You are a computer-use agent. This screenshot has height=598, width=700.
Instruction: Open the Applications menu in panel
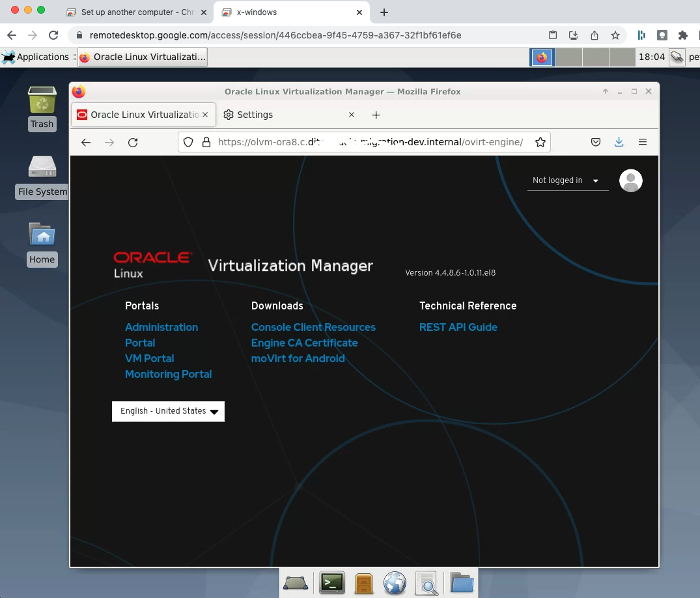click(x=36, y=57)
